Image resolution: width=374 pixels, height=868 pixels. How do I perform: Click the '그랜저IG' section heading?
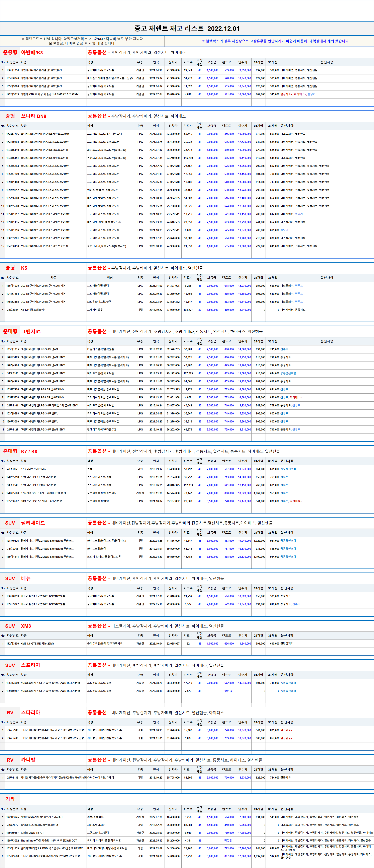31,332
